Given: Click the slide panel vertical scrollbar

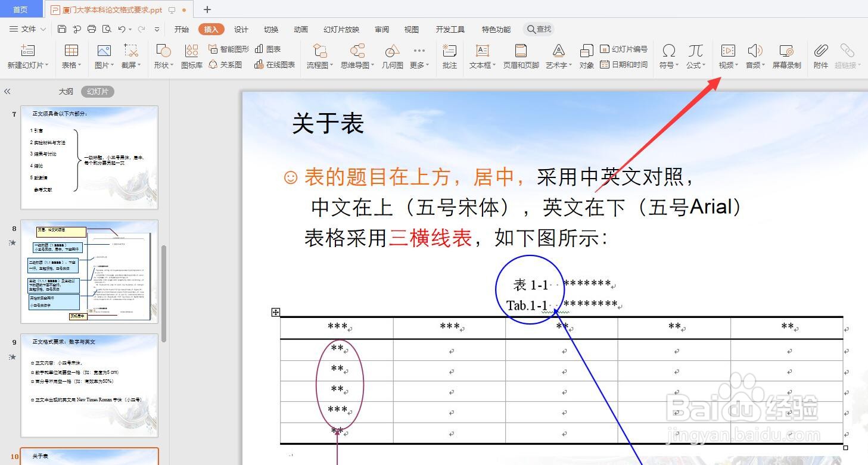Looking at the screenshot, I should (164, 293).
